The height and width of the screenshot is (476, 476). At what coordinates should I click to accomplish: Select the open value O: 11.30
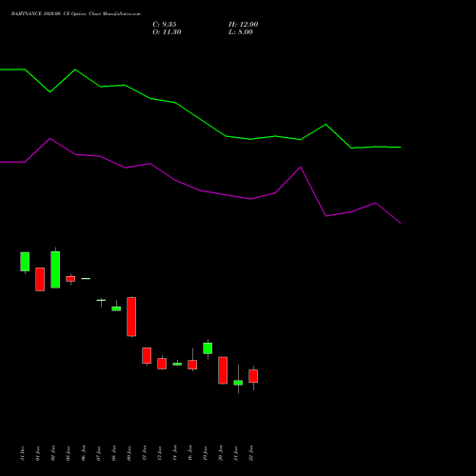click(167, 32)
